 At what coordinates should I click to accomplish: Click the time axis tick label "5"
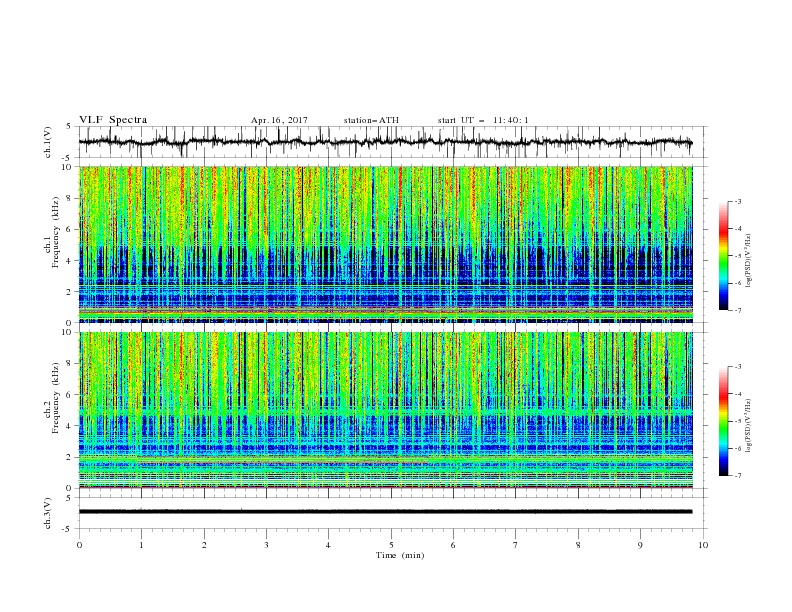(391, 545)
